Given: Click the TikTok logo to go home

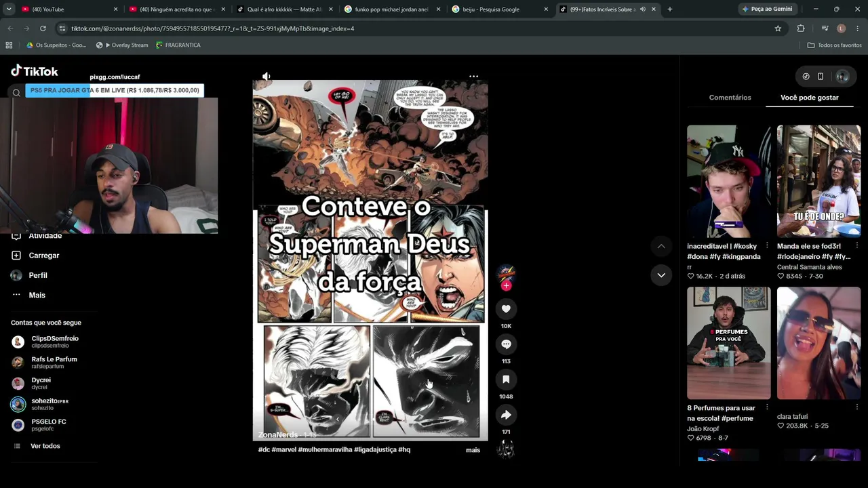Looking at the screenshot, I should point(35,71).
